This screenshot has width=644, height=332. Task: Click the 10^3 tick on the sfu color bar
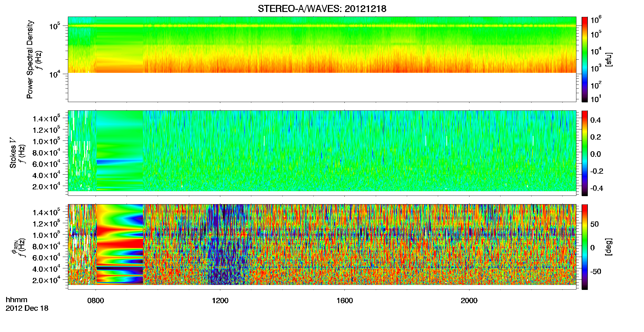pyautogui.click(x=596, y=68)
